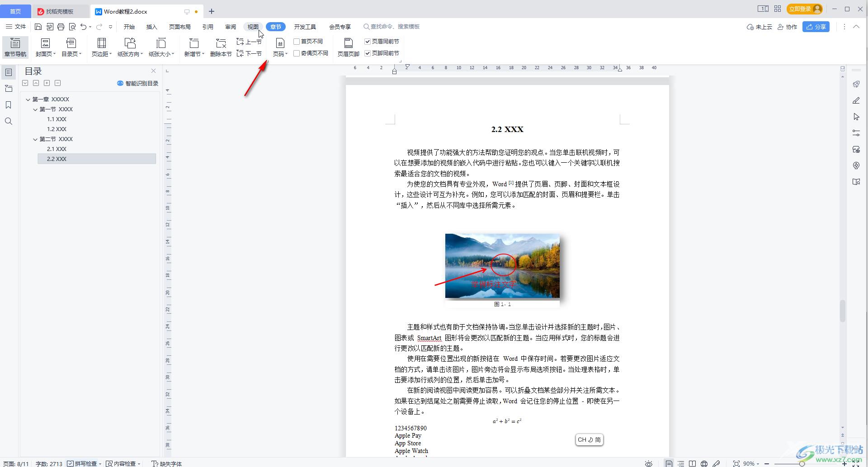Go to previous section with 上一节

pos(249,42)
